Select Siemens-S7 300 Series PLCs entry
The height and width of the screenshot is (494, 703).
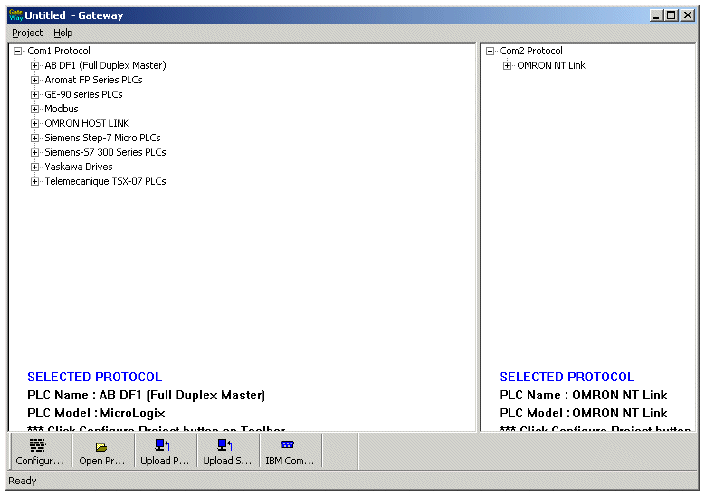[105, 152]
